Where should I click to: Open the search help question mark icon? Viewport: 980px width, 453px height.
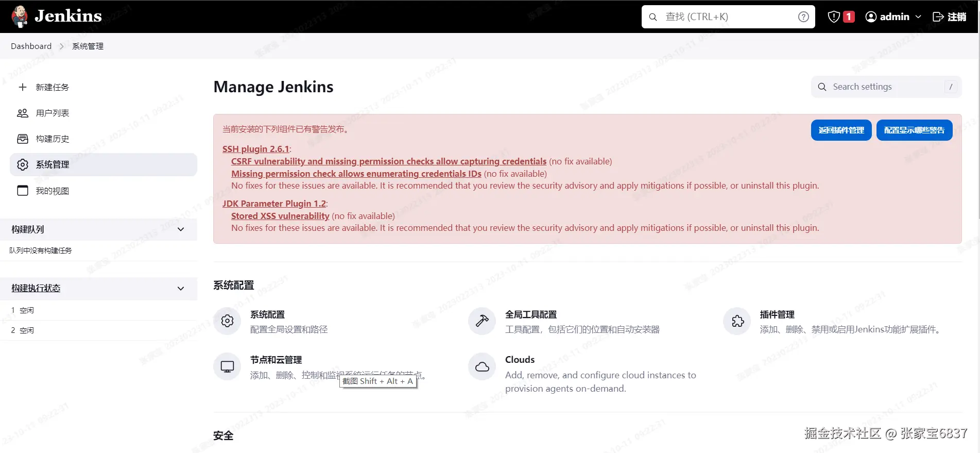tap(803, 17)
